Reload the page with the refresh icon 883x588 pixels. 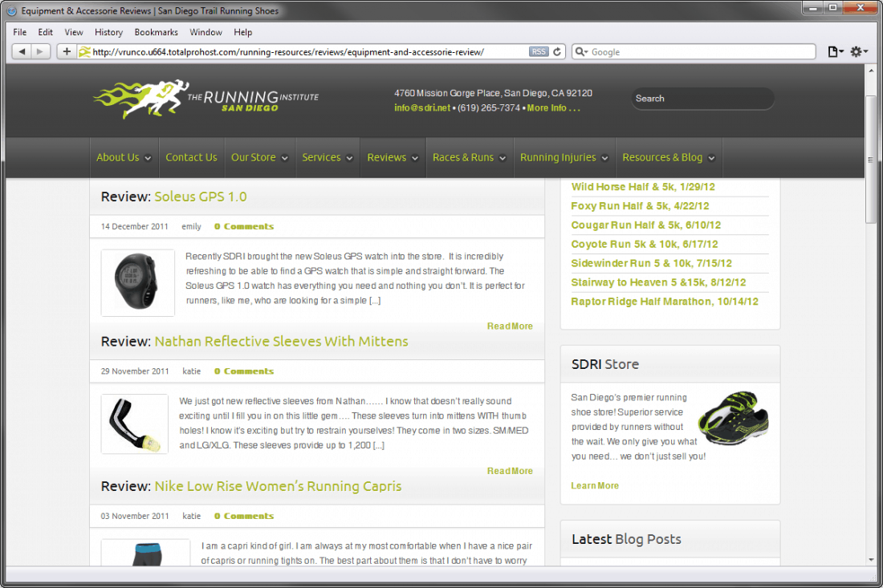(558, 52)
